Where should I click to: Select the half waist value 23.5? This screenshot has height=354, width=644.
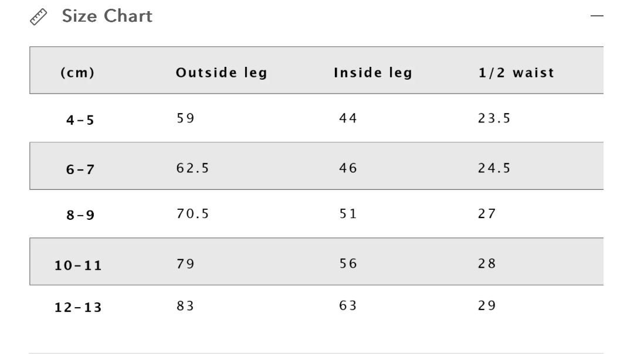494,118
